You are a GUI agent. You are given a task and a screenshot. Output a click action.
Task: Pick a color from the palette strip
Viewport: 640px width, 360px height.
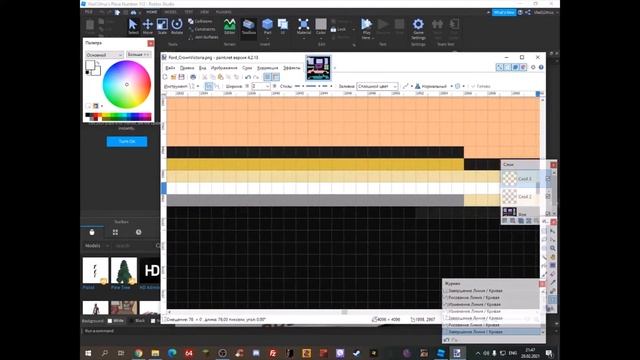118,117
